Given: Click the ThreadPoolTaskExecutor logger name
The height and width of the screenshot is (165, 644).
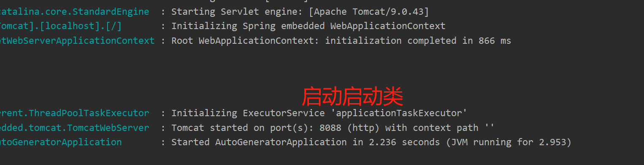Looking at the screenshot, I should click(74, 113).
